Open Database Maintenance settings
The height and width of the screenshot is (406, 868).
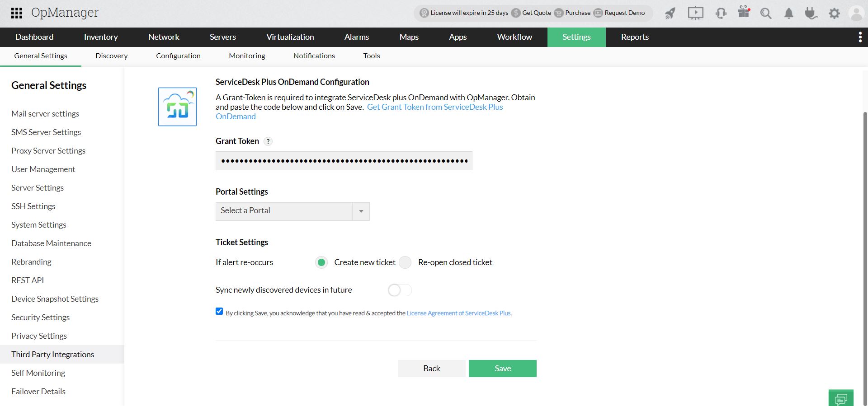pos(51,243)
